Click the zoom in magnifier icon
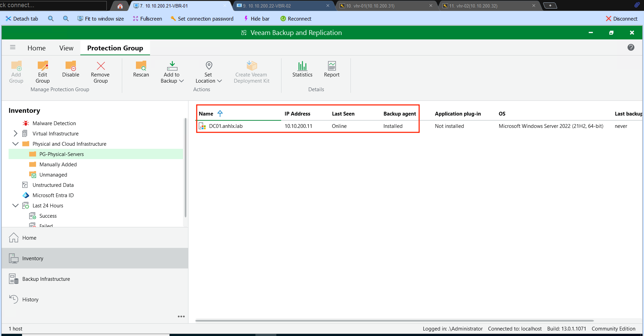Viewport: 644px width, 336px height. (51, 19)
